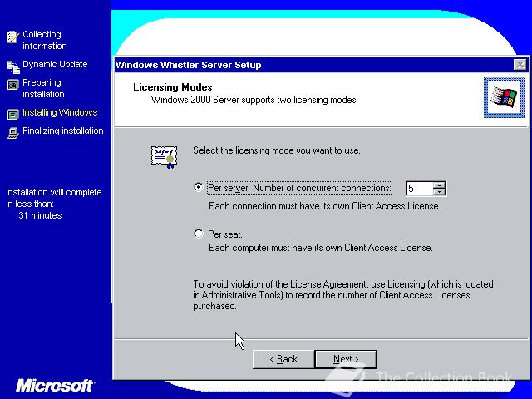Image resolution: width=532 pixels, height=399 pixels.
Task: Click the 'Finalizing installation' sidebar label
Action: [x=63, y=131]
